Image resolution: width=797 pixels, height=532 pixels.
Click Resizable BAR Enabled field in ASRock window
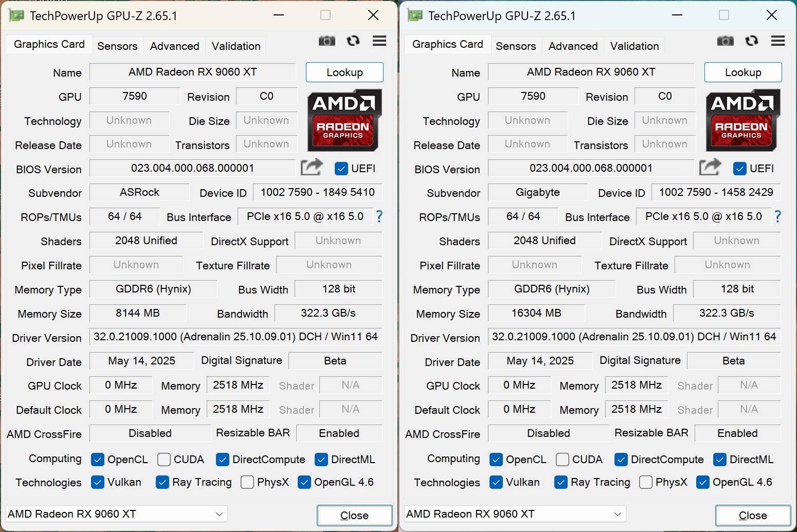[x=339, y=433]
